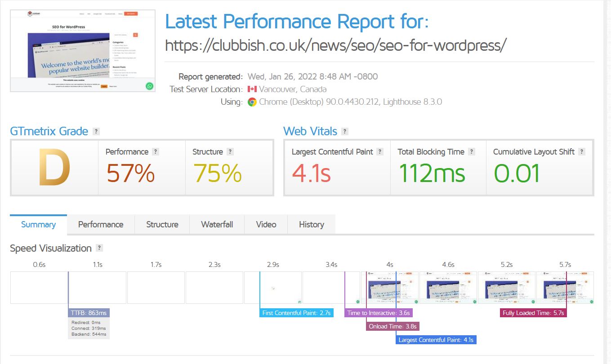Viewport: 611px width, 364px height.
Task: Click the Time to Interactive 3.6s marker
Action: tap(378, 313)
